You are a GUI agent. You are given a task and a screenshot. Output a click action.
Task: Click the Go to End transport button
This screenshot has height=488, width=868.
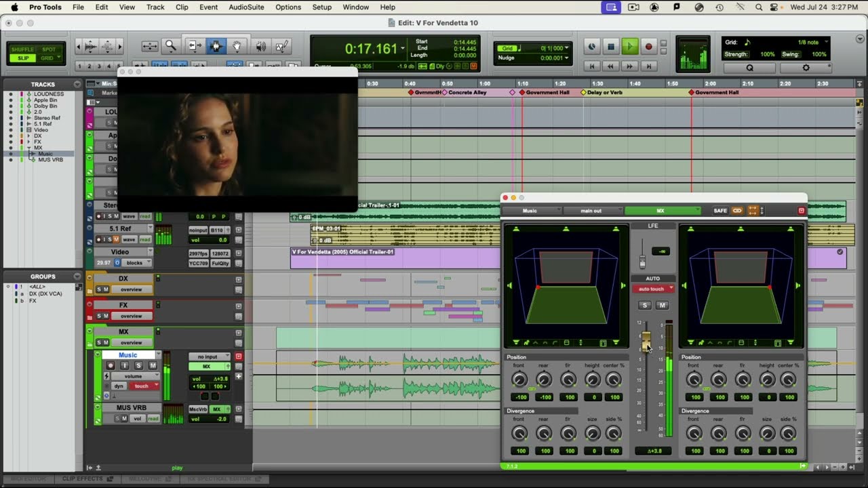pos(649,66)
